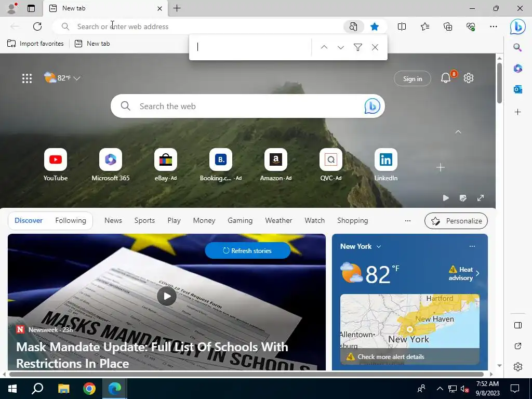This screenshot has height=399, width=532.
Task: Open Settings and more ellipsis menu
Action: (494, 26)
